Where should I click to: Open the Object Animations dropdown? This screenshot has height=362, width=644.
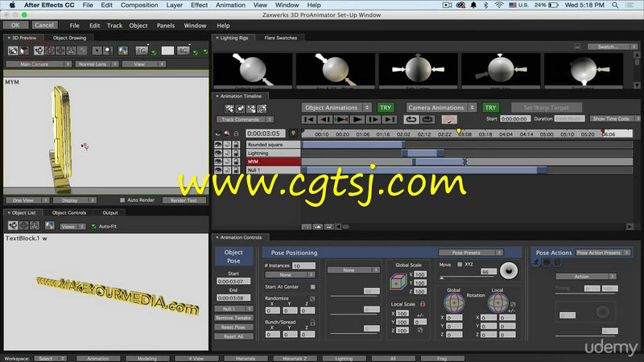click(x=336, y=108)
